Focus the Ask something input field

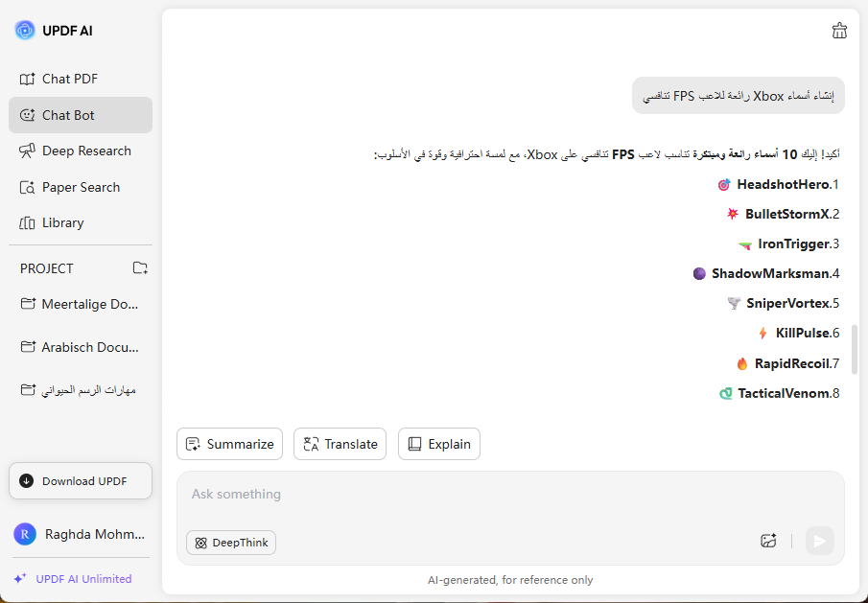tap(480, 495)
